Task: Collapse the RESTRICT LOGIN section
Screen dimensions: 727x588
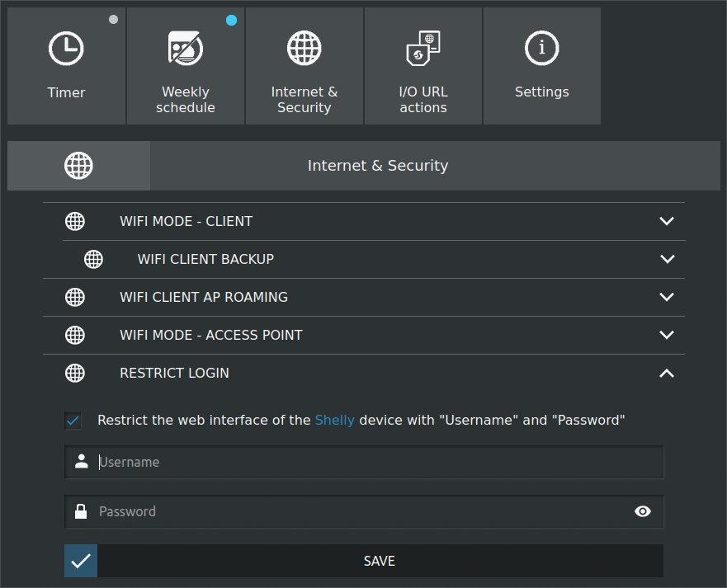Action: [x=667, y=373]
